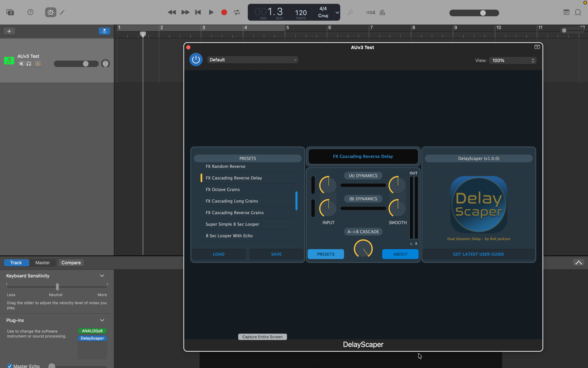This screenshot has width=588, height=368.
Task: Open the Loop Browser icon
Action: click(x=578, y=12)
